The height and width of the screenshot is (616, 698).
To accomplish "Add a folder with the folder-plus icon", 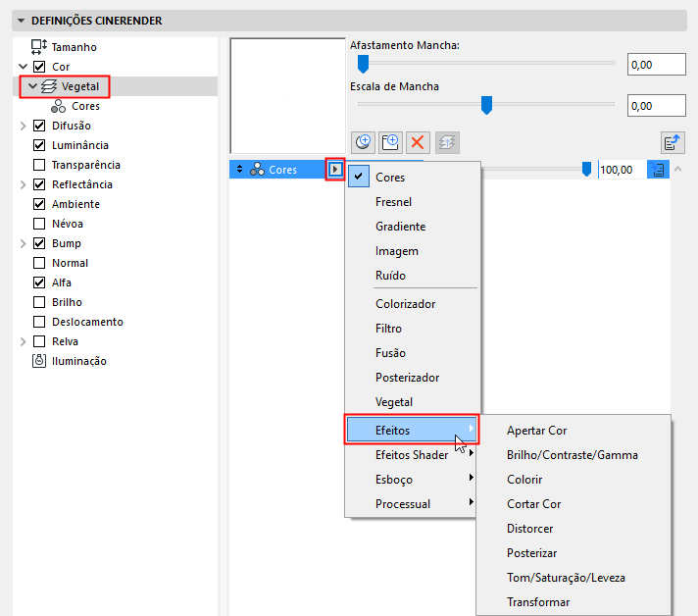I will tap(390, 142).
